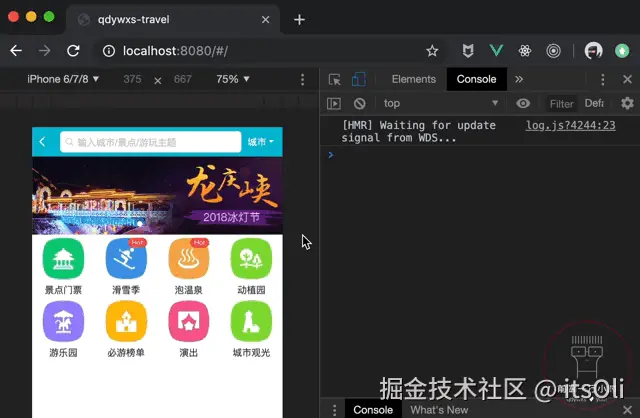
Task: Open the Default levels dropdown
Action: [x=594, y=103]
